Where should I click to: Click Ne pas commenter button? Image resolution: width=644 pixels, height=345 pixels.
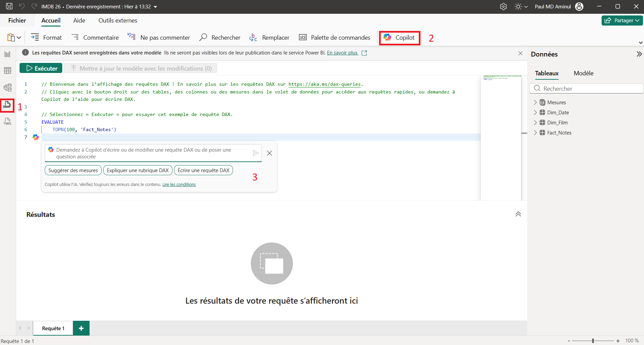click(x=159, y=37)
